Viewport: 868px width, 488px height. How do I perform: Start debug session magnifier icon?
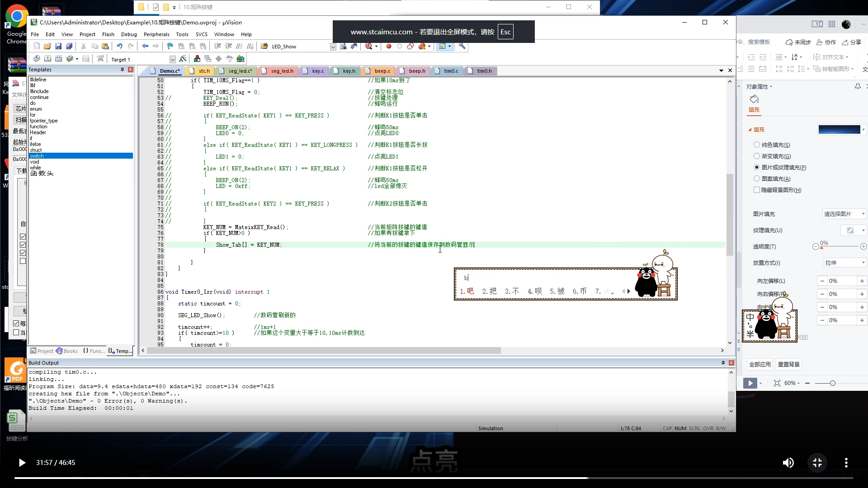tap(369, 46)
